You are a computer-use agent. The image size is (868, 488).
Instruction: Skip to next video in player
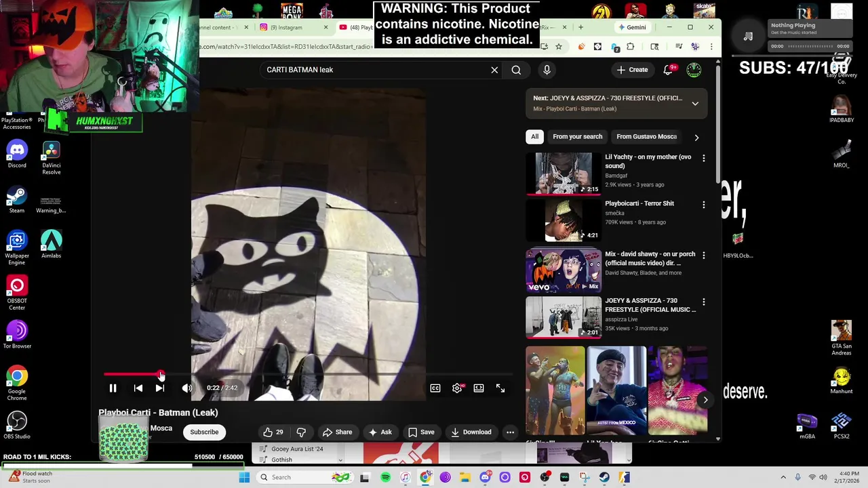tap(159, 388)
